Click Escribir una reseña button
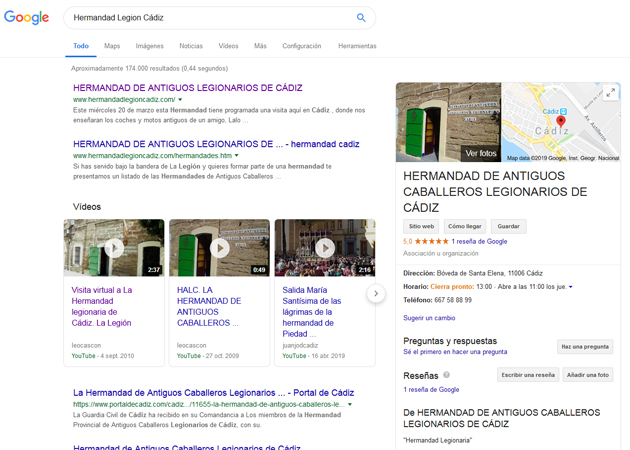The image size is (630, 450). 528,375
